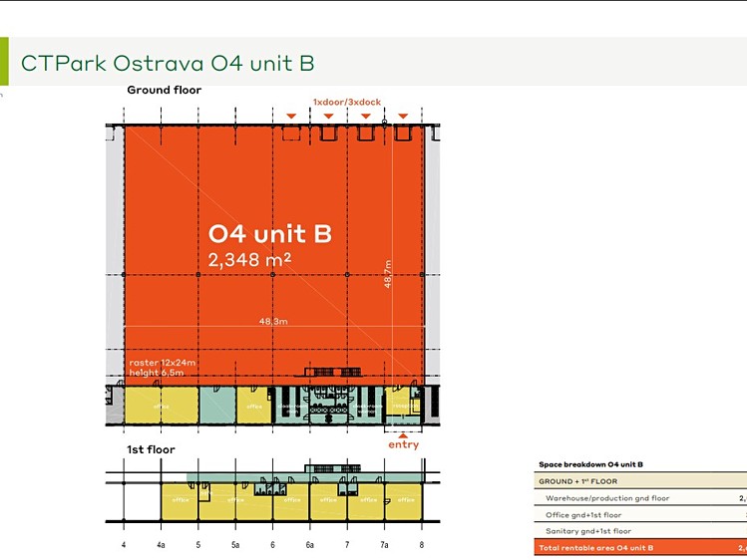Click grid axis label '5a'
The height and width of the screenshot is (560, 747).
235,545
